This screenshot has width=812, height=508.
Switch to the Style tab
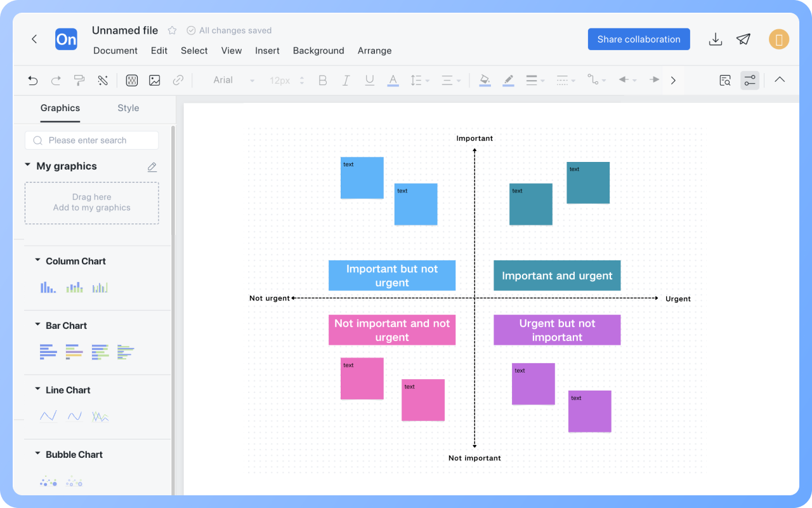click(128, 108)
